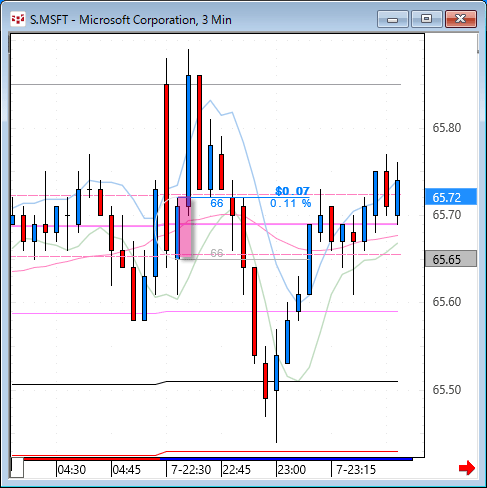Click the 65.50 price axis label

[447, 389]
